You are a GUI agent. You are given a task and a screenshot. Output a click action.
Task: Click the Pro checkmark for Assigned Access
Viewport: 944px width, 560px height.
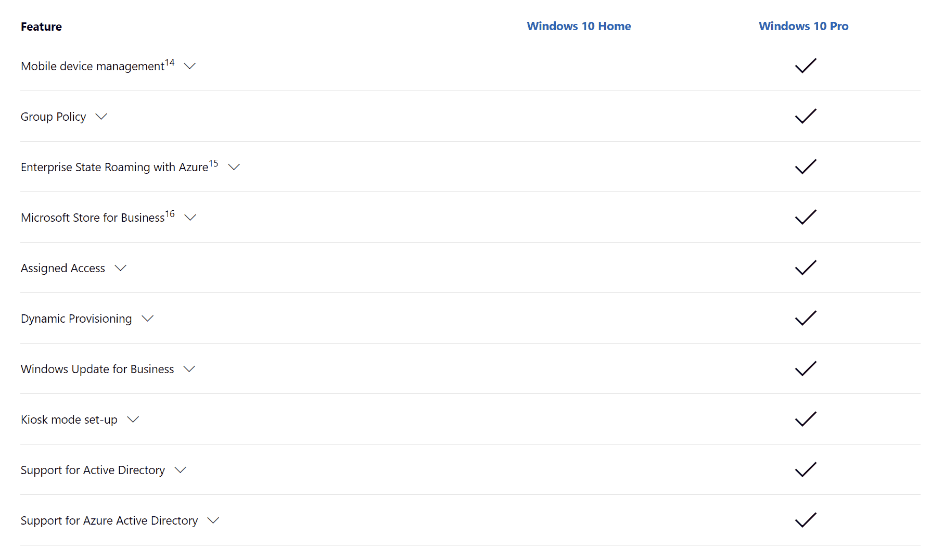point(806,268)
